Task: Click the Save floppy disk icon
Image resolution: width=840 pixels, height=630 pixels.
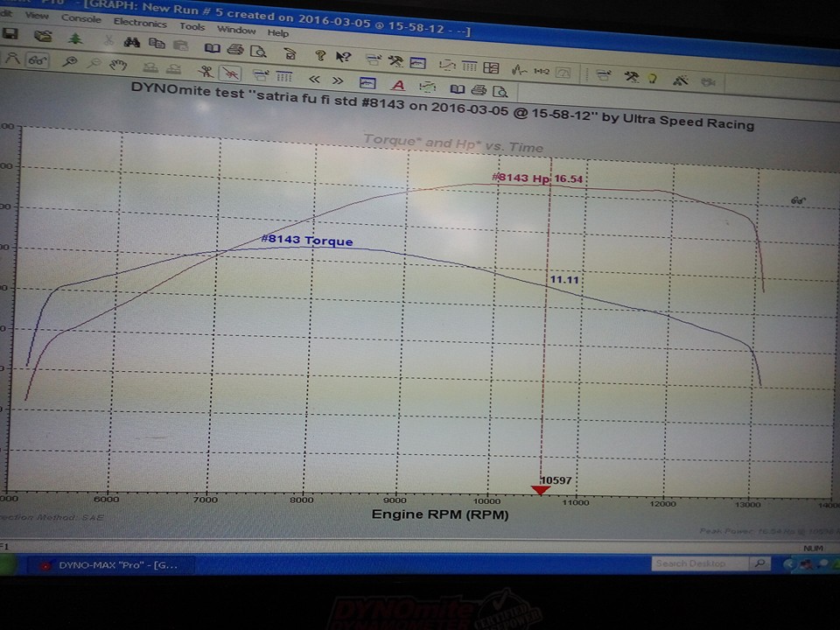Action: coord(10,34)
